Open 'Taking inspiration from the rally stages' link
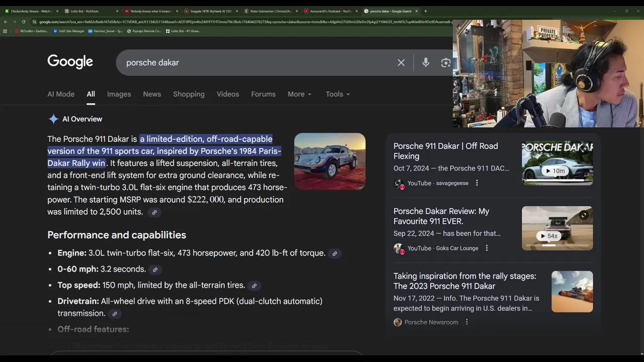This screenshot has height=362, width=644. (465, 281)
